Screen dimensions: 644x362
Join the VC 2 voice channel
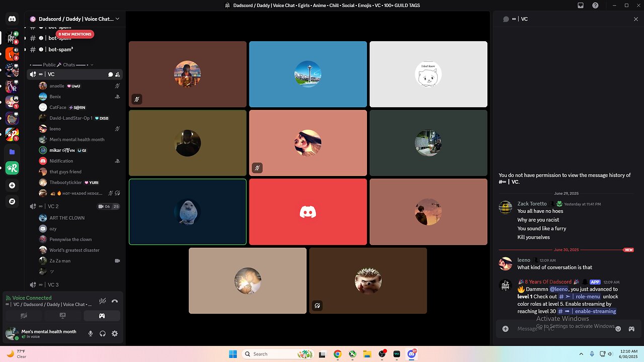(x=53, y=206)
